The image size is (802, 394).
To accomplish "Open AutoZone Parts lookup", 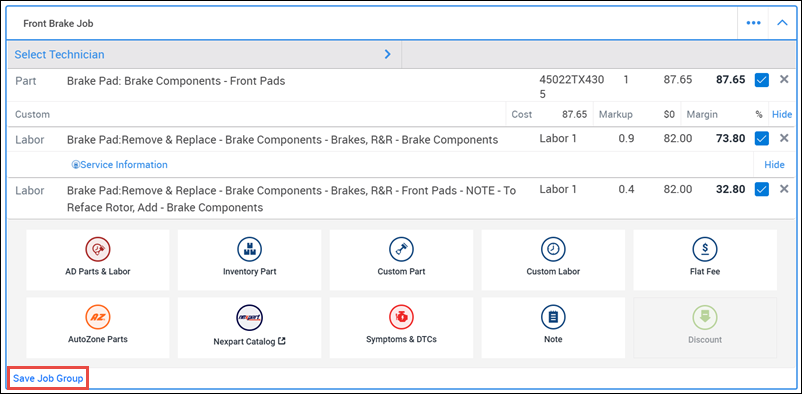I will click(98, 327).
